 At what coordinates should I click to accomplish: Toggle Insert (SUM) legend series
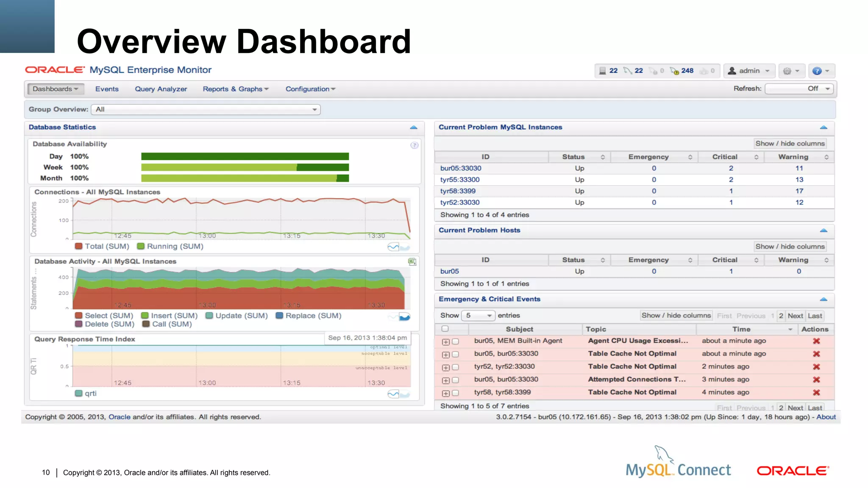169,316
